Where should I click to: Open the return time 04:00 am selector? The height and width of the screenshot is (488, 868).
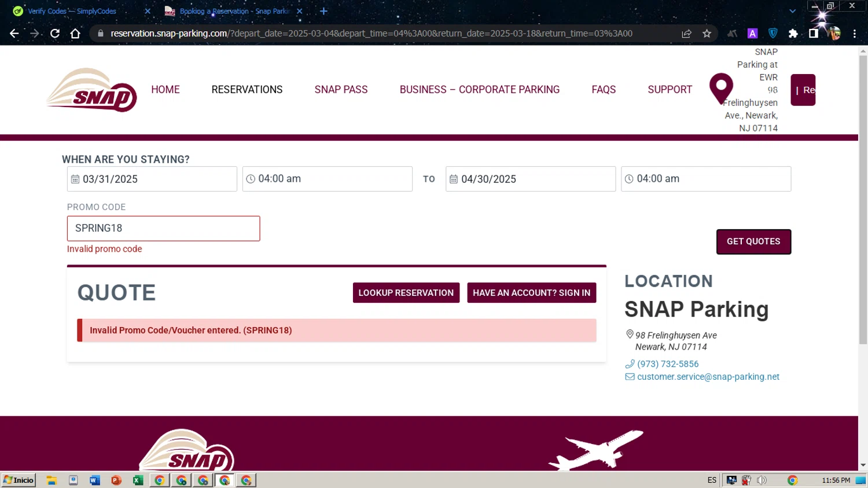706,179
